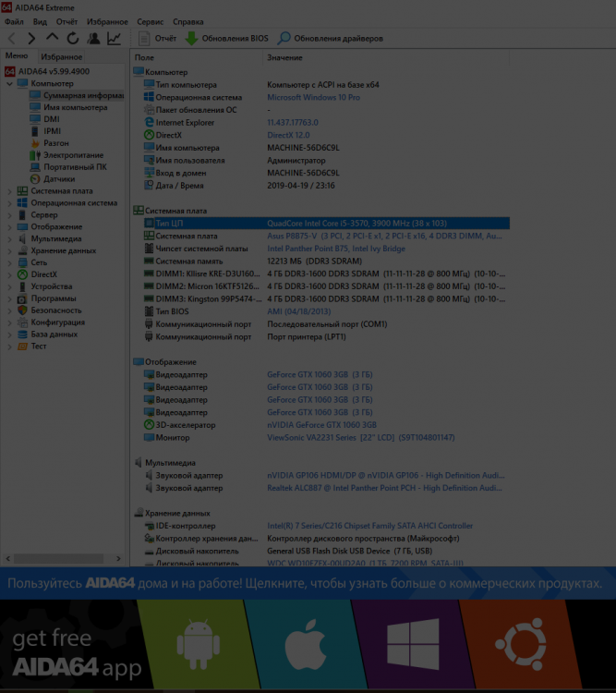Collapse the Компьютер tree node
616x693 pixels.
(9, 83)
